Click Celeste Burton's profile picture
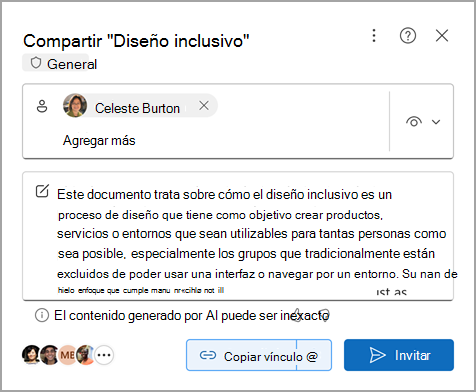The height and width of the screenshot is (392, 476). coord(75,106)
